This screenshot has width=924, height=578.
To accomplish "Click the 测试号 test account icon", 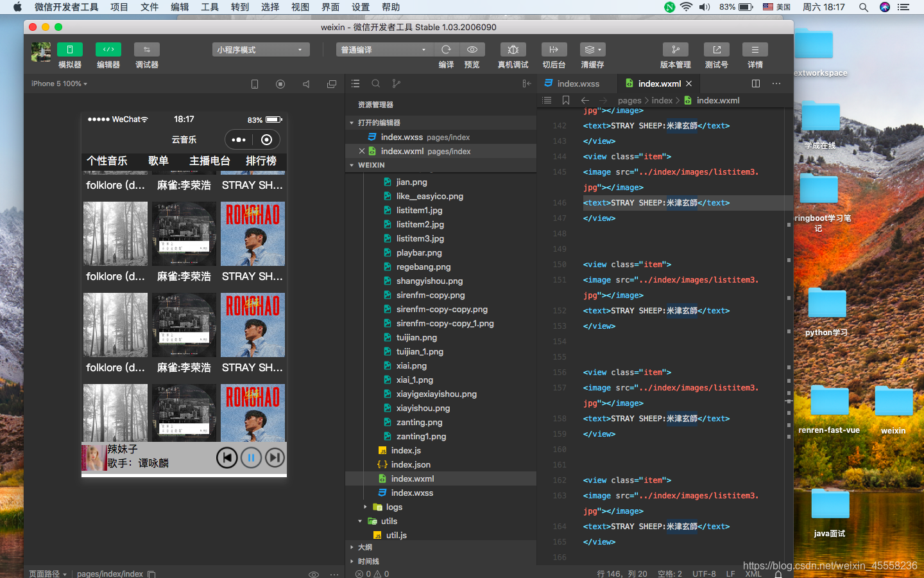I will pos(717,49).
